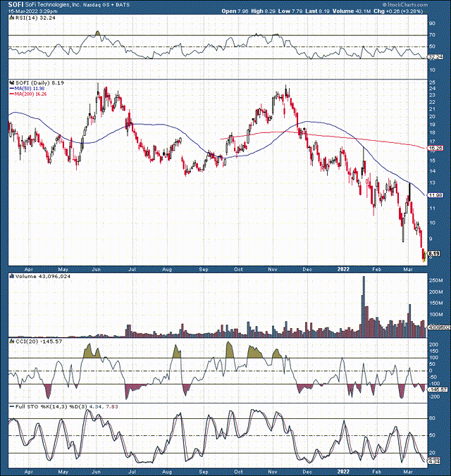
Task: Click the bar-chart icon beside the Volume label
Action: coord(12,276)
